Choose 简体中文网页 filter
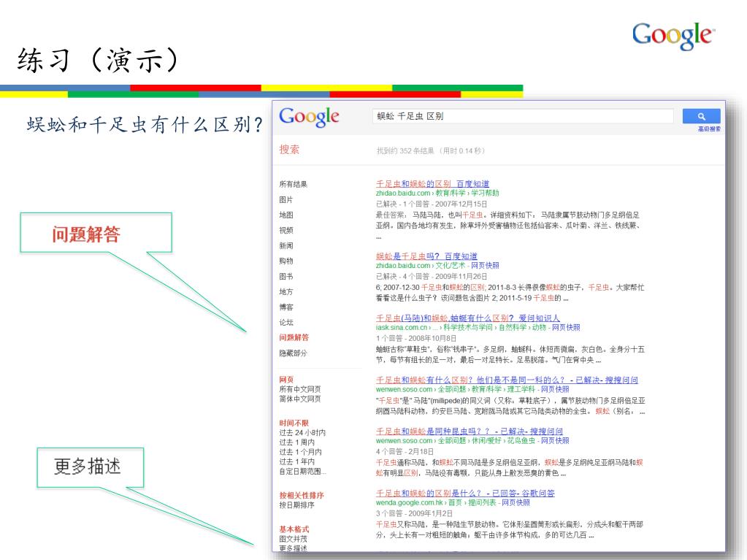This screenshot has height=560, width=747. pos(299,399)
